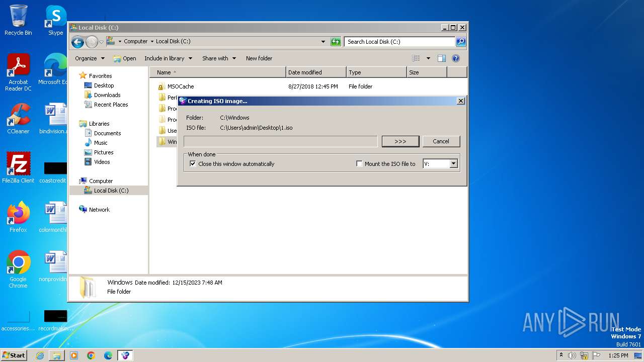Launch CCleaner desktop icon
644x362 pixels.
[18, 119]
